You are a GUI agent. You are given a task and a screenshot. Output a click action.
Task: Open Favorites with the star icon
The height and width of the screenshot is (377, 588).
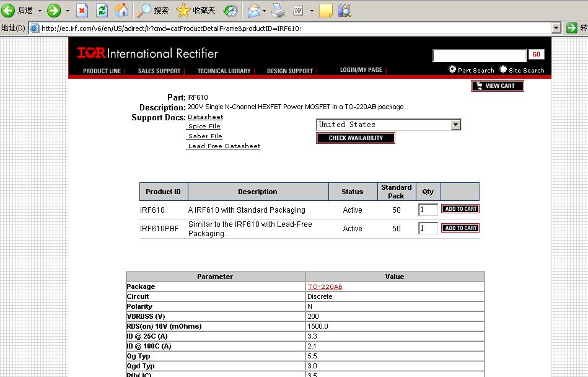click(183, 10)
